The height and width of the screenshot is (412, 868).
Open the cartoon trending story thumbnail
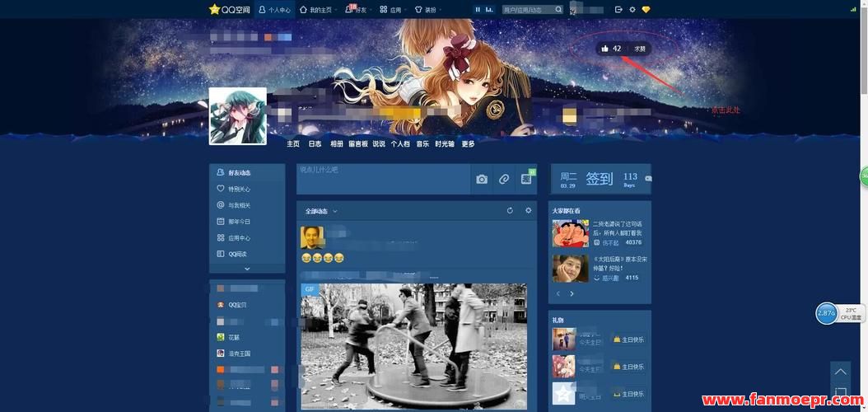(570, 233)
